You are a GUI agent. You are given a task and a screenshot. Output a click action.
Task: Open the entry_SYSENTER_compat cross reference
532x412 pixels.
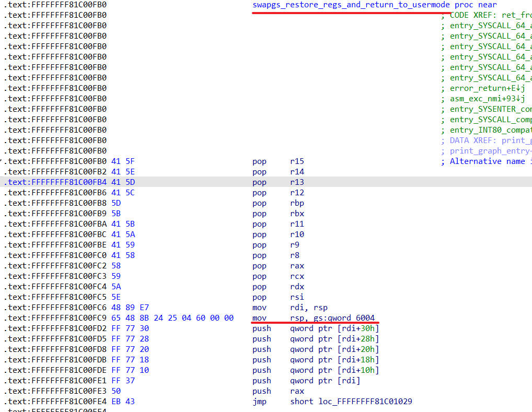pyautogui.click(x=490, y=109)
